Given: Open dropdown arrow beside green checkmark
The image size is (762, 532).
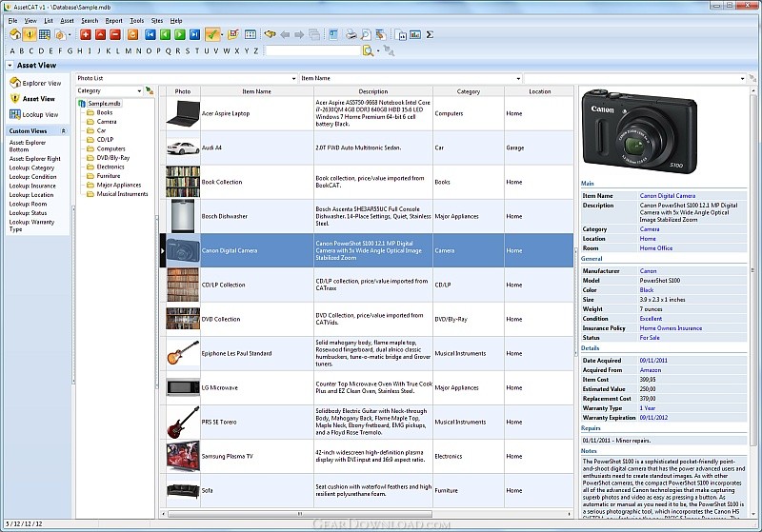Looking at the screenshot, I should pyautogui.click(x=222, y=34).
